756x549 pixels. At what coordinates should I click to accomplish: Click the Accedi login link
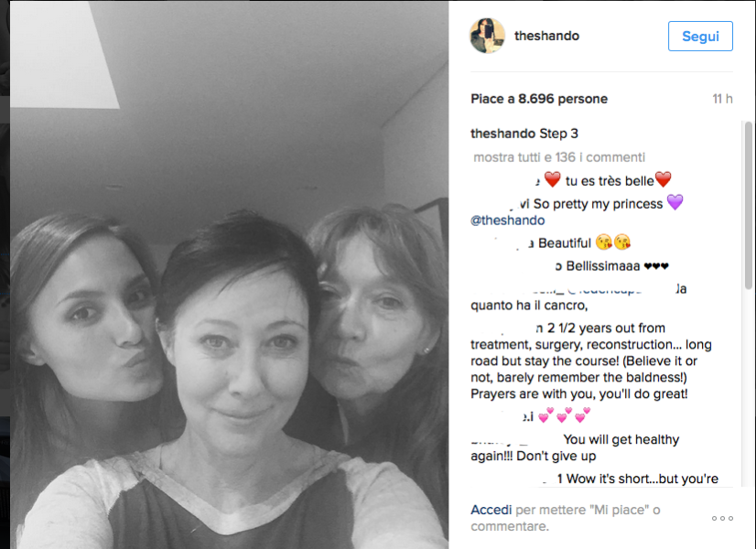coord(491,510)
